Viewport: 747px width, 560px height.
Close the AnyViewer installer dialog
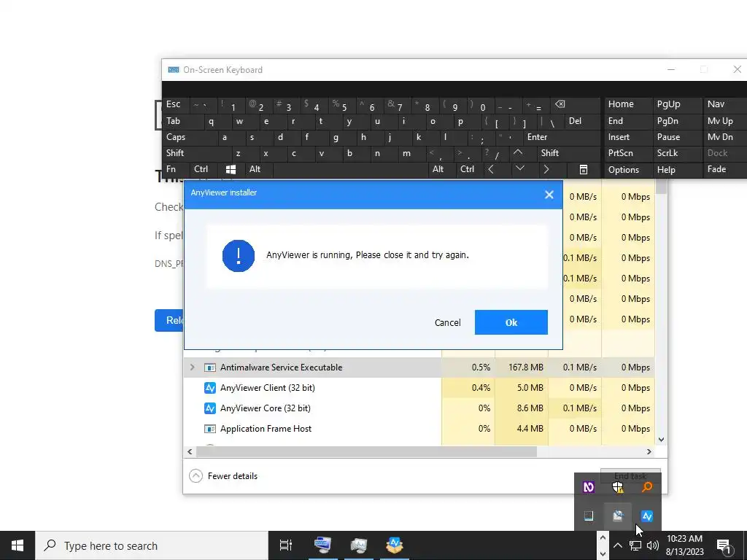[x=549, y=195]
